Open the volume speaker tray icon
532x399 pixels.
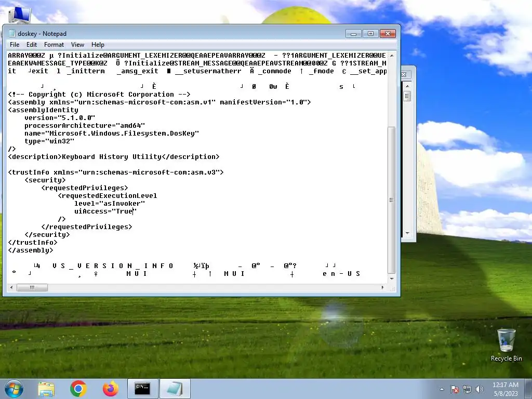click(480, 389)
